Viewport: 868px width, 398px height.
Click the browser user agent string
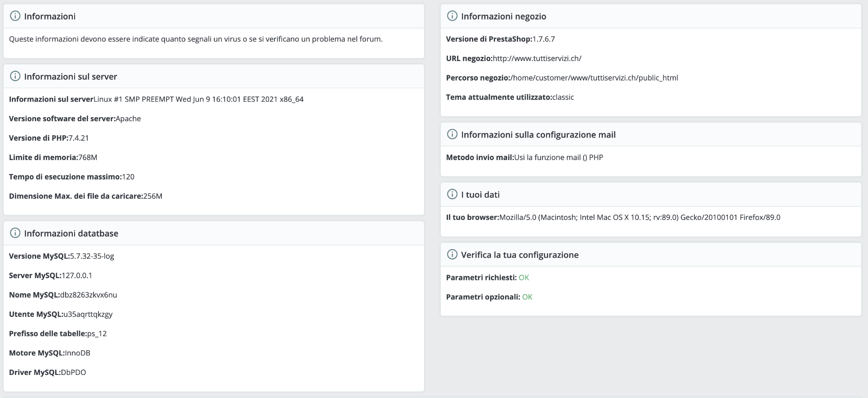pos(639,218)
